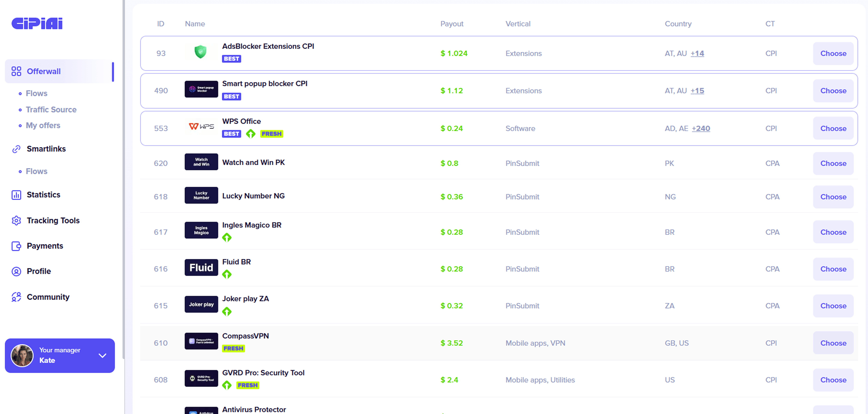Image resolution: width=868 pixels, height=414 pixels.
Task: Click the Fluid logo thumbnail
Action: (x=201, y=267)
